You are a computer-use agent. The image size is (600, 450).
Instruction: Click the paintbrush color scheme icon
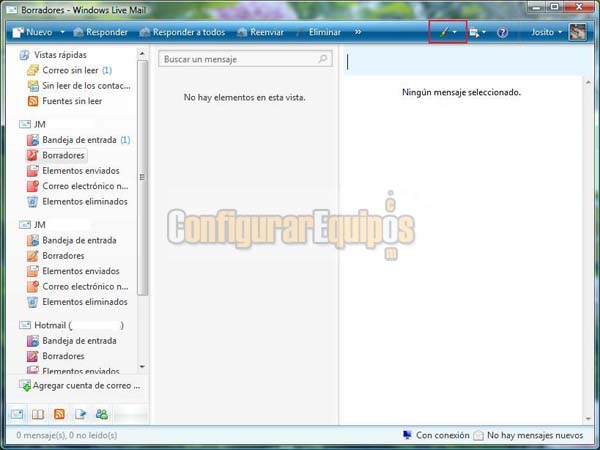click(x=443, y=32)
